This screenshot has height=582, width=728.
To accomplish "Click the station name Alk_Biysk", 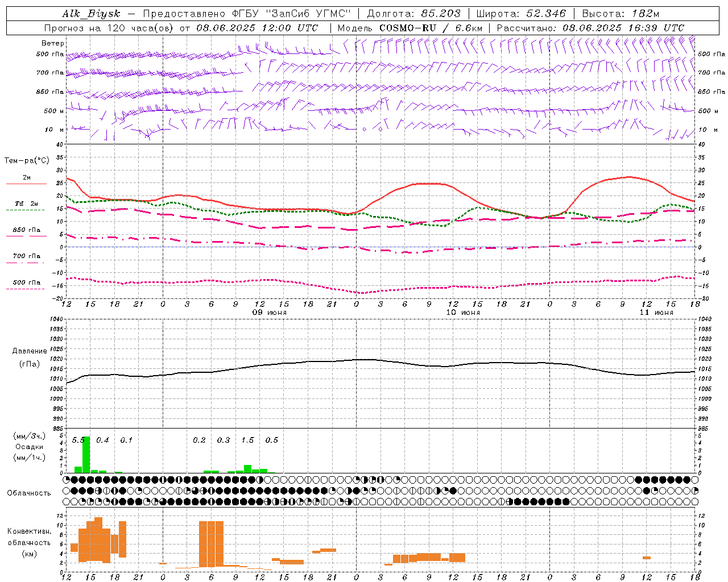I will 91,14.
